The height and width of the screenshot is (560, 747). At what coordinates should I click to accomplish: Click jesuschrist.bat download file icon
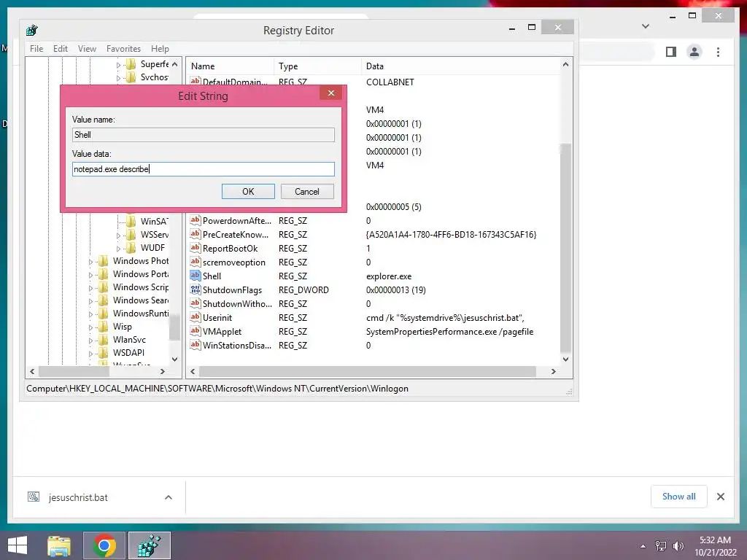[34, 497]
